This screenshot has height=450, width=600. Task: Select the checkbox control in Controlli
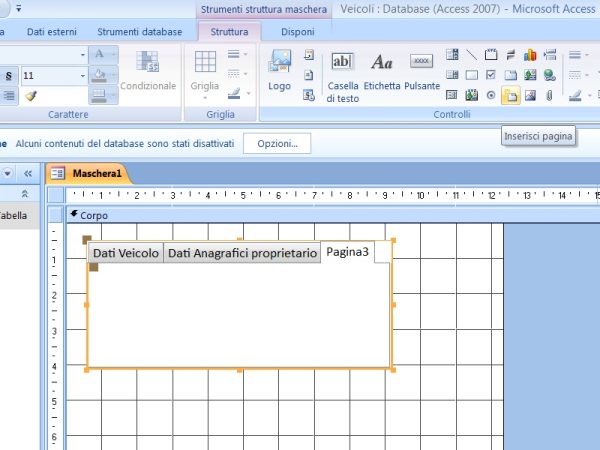tap(491, 75)
